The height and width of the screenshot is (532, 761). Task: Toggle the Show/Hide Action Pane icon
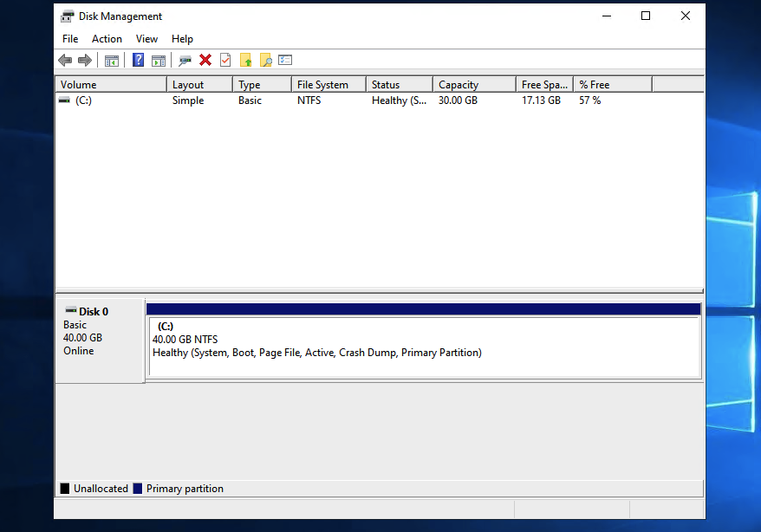pos(159,60)
